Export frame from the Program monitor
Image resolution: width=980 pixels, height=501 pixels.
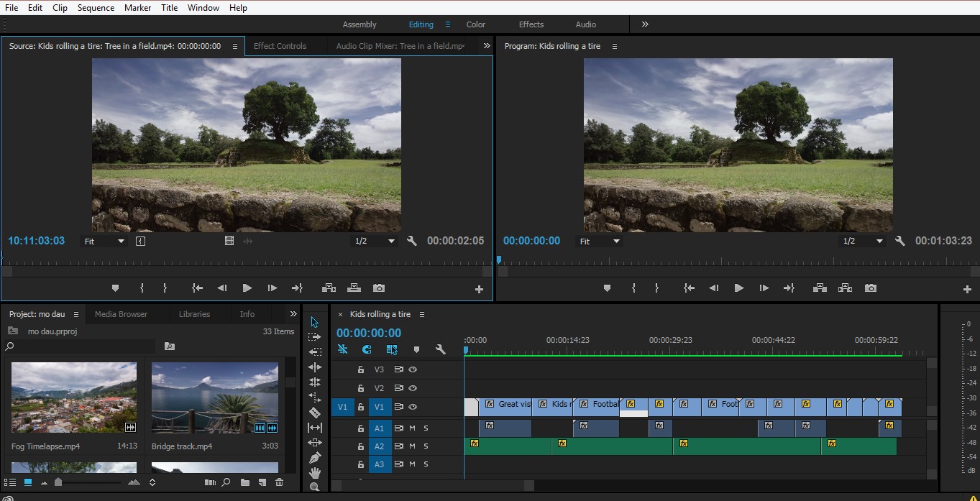pyautogui.click(x=871, y=288)
